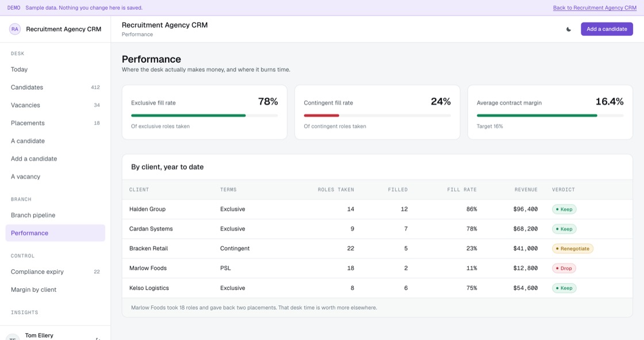Click the Roles Taken column header
This screenshot has width=644, height=340.
336,189
